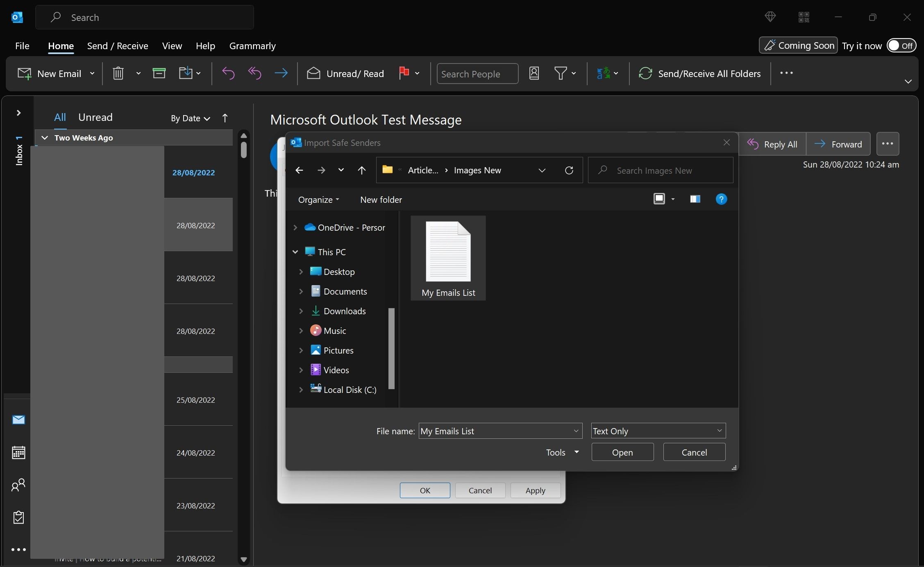Open the Send/Receive menu tab
This screenshot has height=567, width=924.
pos(118,45)
